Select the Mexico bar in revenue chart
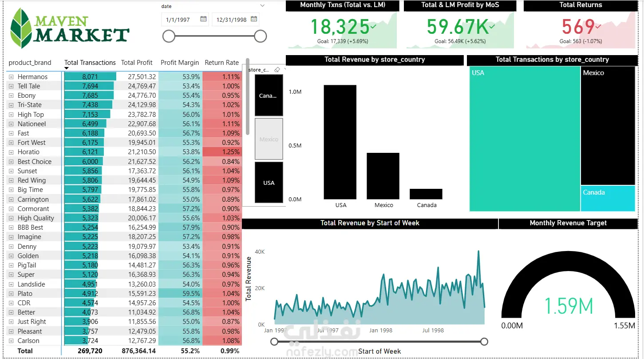Image resolution: width=644 pixels, height=359 pixels. pos(383,176)
